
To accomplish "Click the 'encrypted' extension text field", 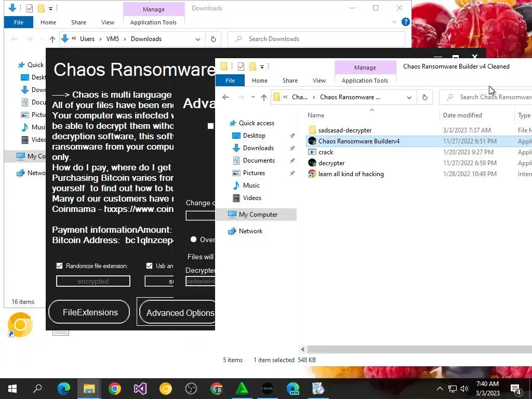I will click(93, 281).
